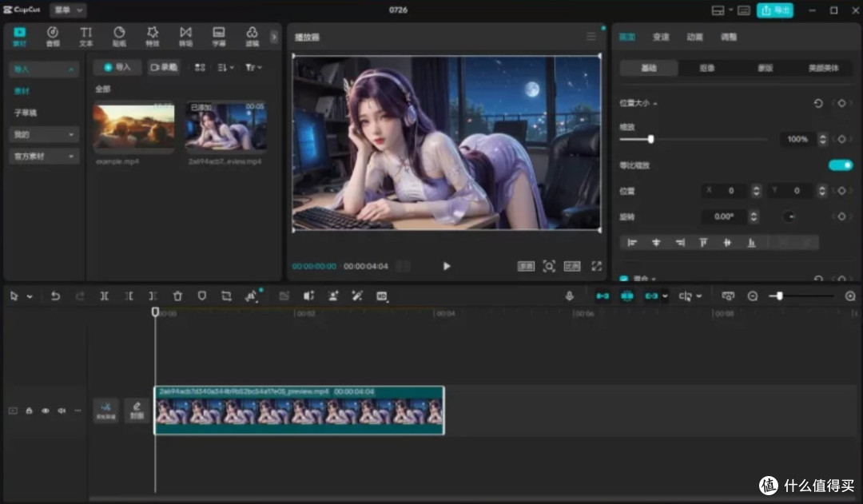This screenshot has height=504, width=863.
Task: Reset position and size with the reset arrow
Action: coord(818,104)
